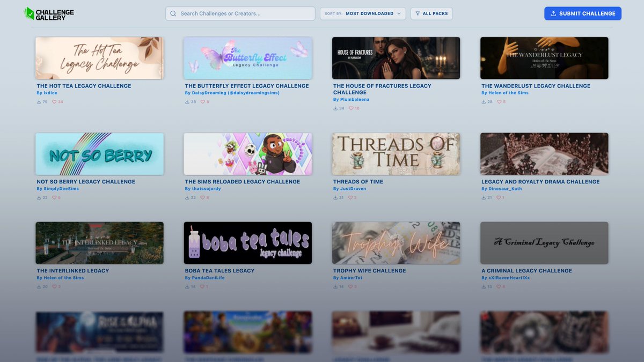The width and height of the screenshot is (644, 362).
Task: Open the All Packs filter
Action: click(x=431, y=13)
